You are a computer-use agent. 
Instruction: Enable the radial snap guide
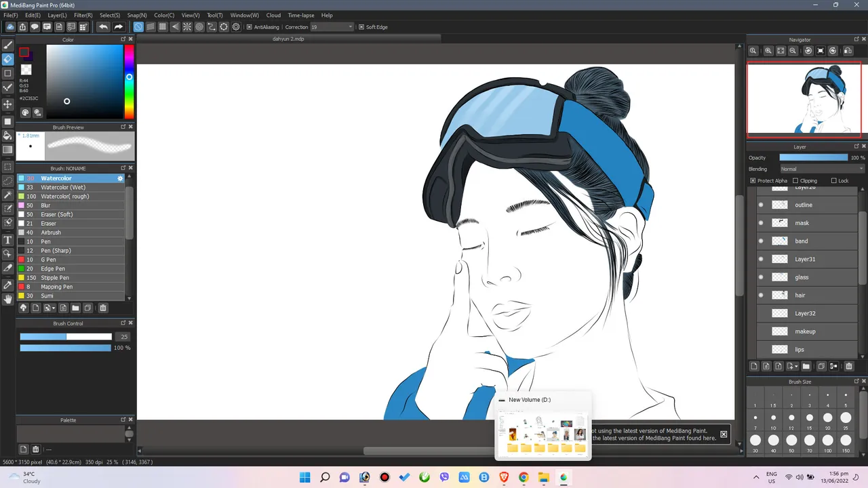click(187, 27)
